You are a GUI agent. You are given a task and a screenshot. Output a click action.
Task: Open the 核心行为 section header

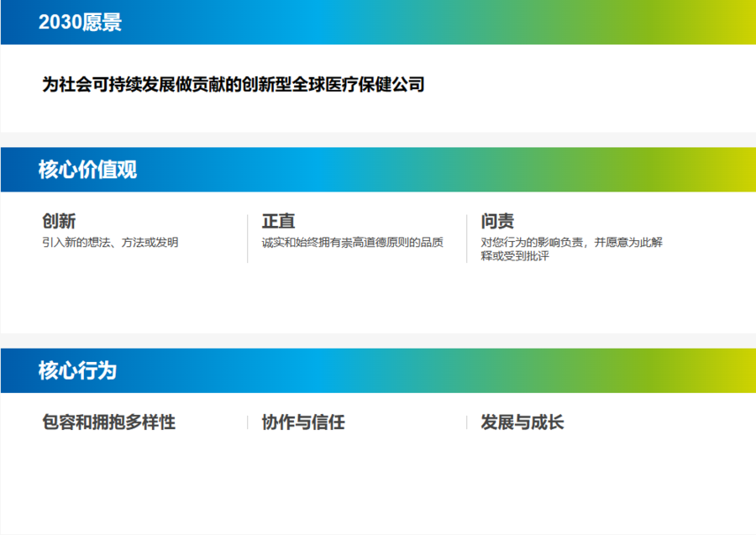point(77,370)
